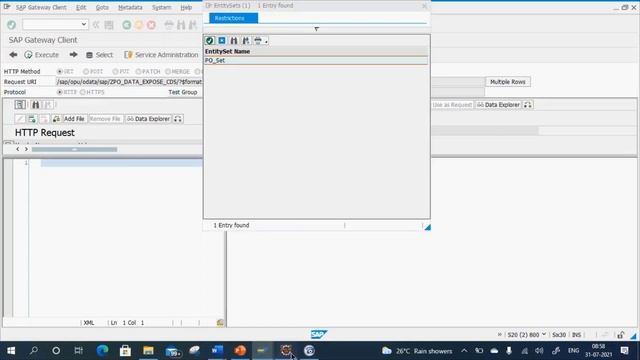This screenshot has height=360, width=640.
Task: Select the MERGE HTTP method radio
Action: 168,71
